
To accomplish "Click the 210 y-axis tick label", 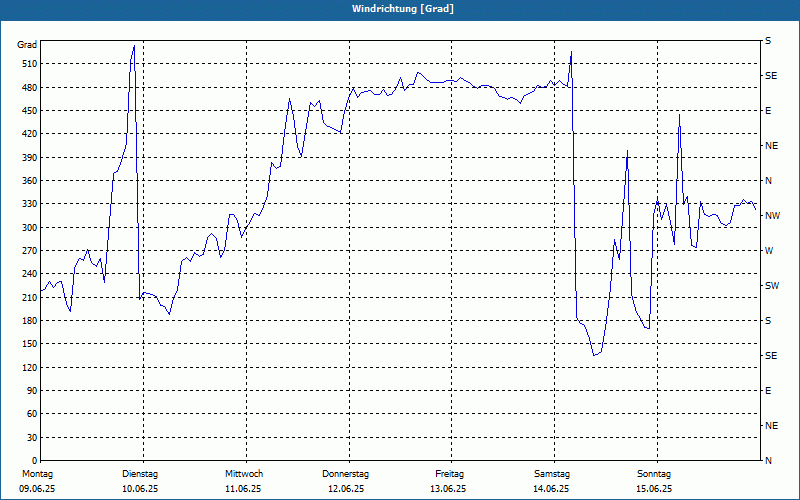I will tap(30, 297).
